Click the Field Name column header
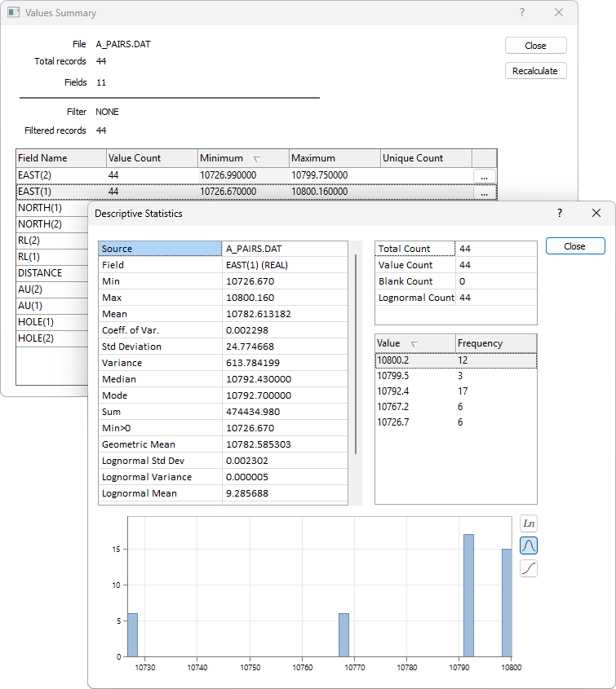The height and width of the screenshot is (689, 616). coord(61,158)
